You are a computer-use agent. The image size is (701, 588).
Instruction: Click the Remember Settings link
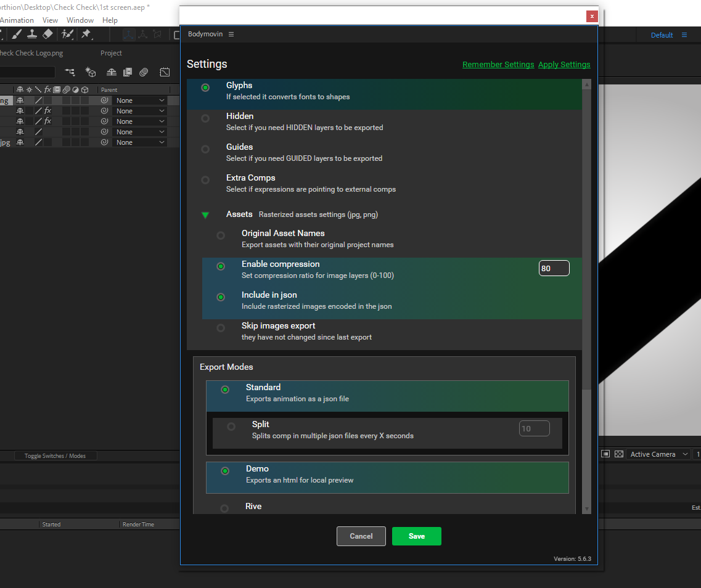[x=498, y=64]
